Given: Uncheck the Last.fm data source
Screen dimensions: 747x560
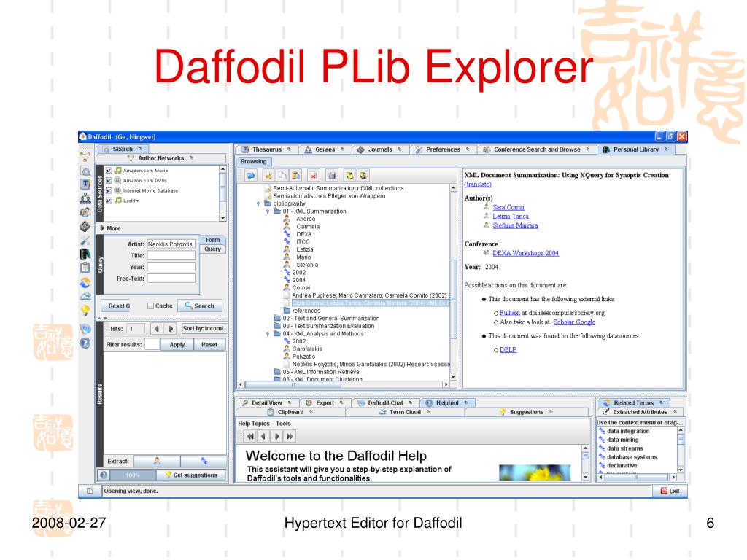Looking at the screenshot, I should click(109, 201).
